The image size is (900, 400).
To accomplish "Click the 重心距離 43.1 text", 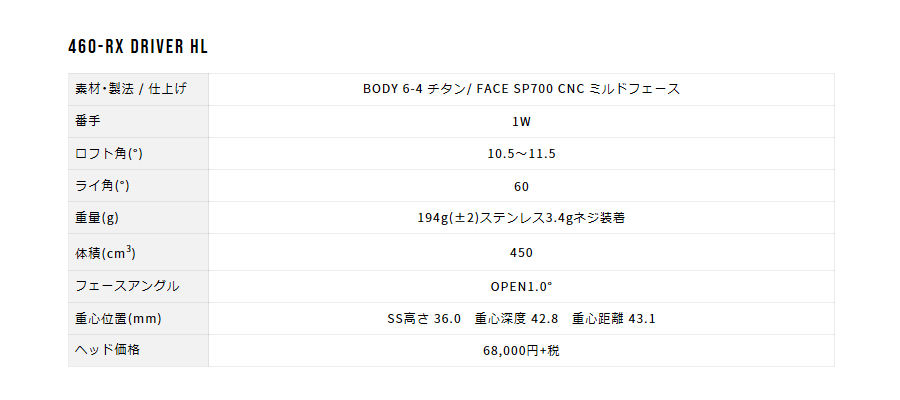I will tap(614, 319).
